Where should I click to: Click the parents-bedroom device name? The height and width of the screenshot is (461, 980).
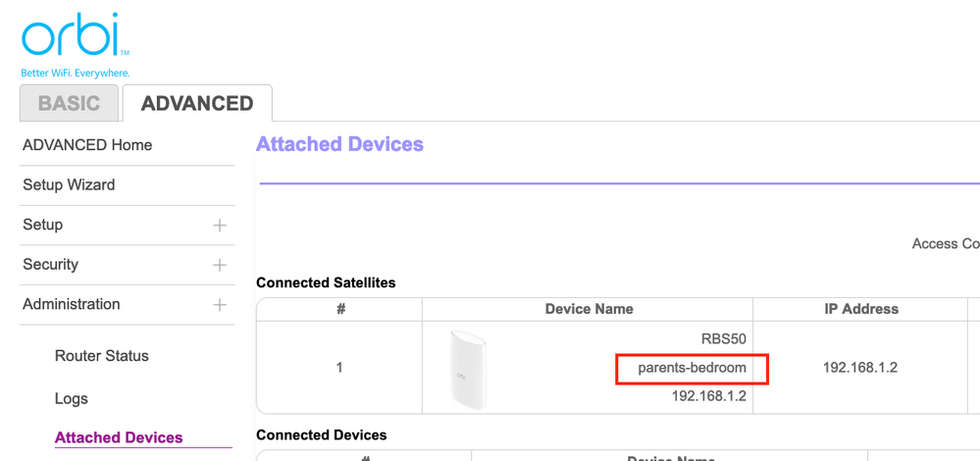click(692, 368)
